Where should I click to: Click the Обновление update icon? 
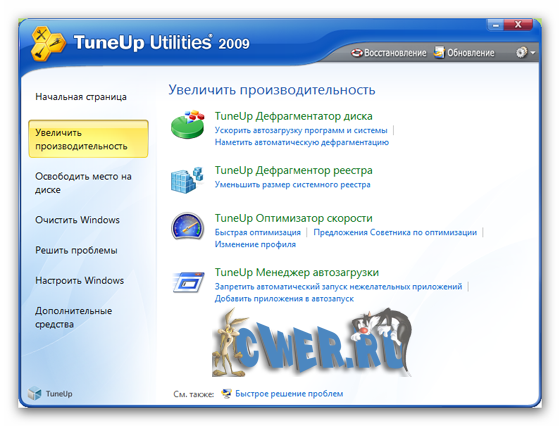pos(439,52)
